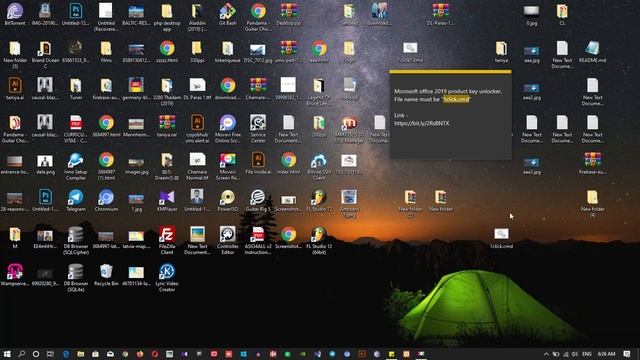The height and width of the screenshot is (360, 640).
Task: Select the Films folder on desktop
Action: (x=106, y=52)
